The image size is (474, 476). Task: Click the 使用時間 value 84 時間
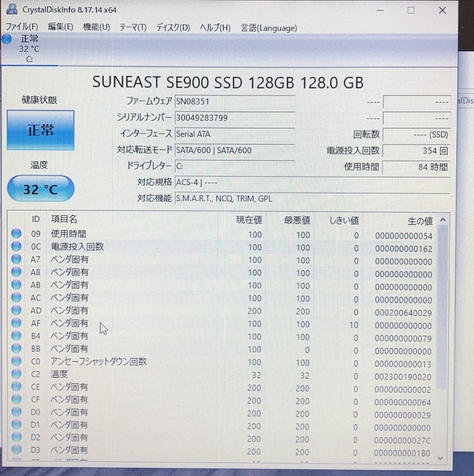[416, 167]
